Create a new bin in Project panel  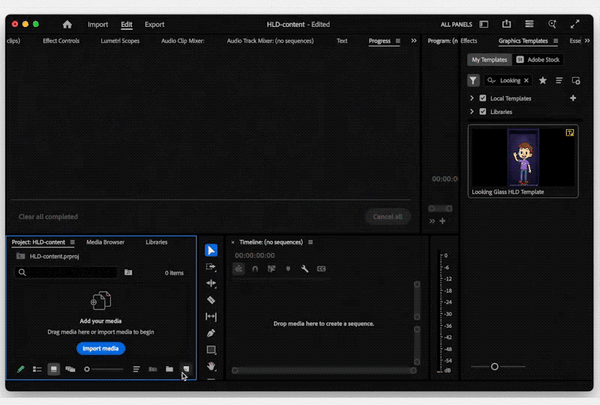[x=169, y=369]
